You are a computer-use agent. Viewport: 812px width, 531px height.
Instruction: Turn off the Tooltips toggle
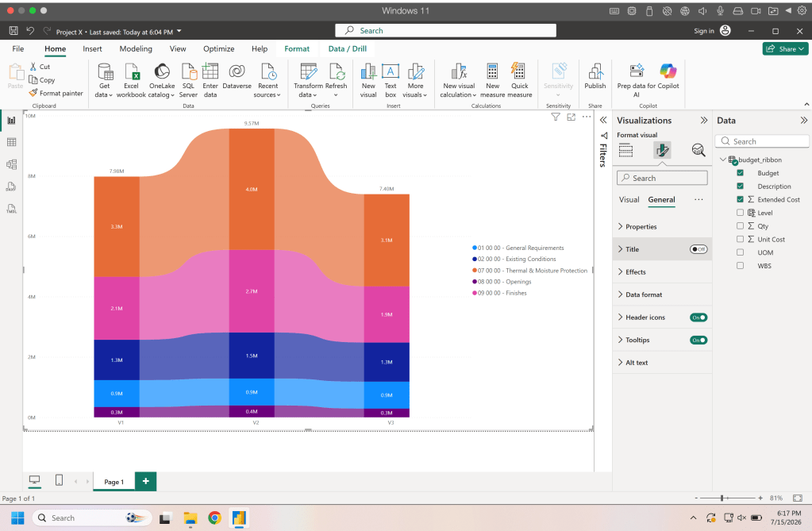click(x=698, y=341)
